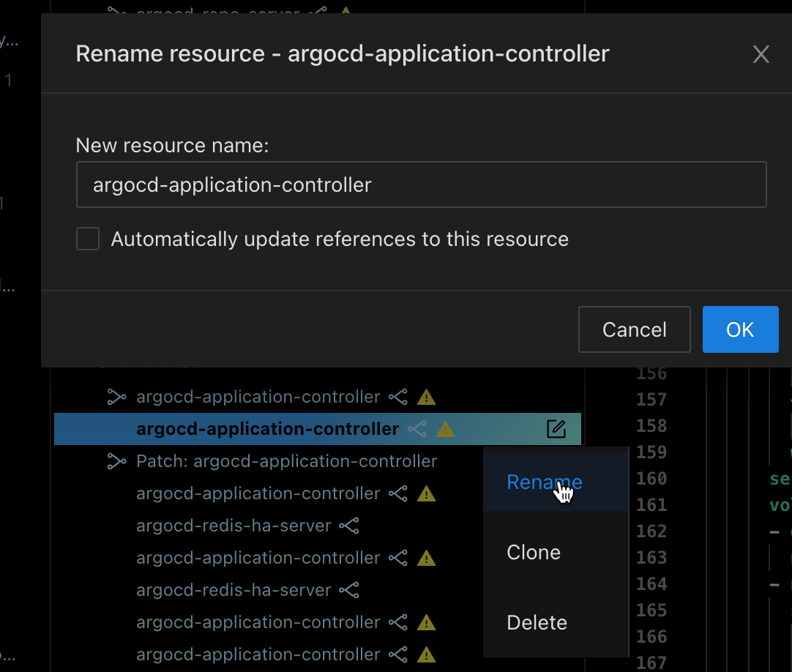Click incoming-links arrow icon on row just above highlighted row

click(116, 397)
